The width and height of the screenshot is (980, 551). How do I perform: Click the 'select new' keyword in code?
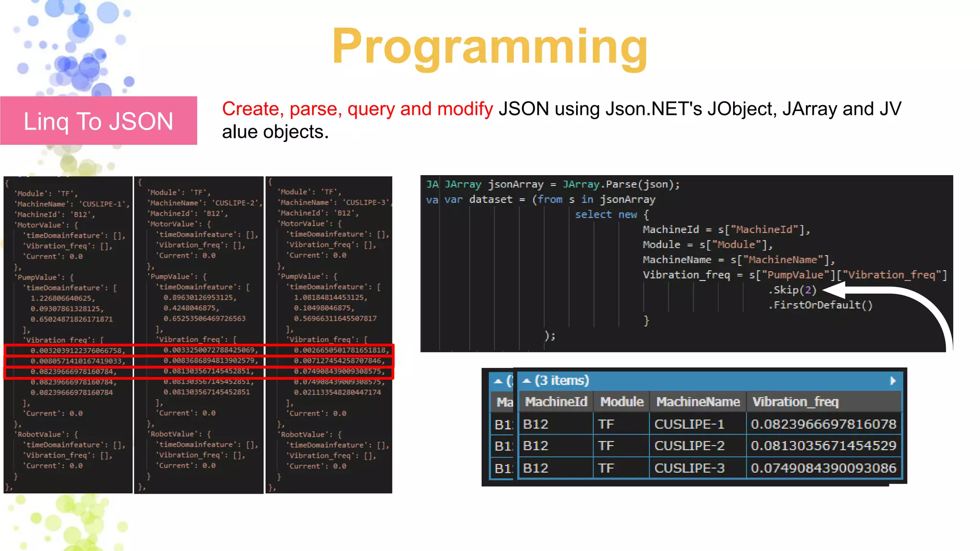pyautogui.click(x=606, y=215)
